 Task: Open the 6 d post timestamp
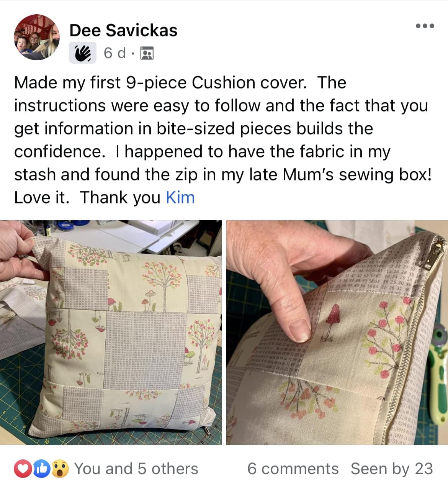114,53
